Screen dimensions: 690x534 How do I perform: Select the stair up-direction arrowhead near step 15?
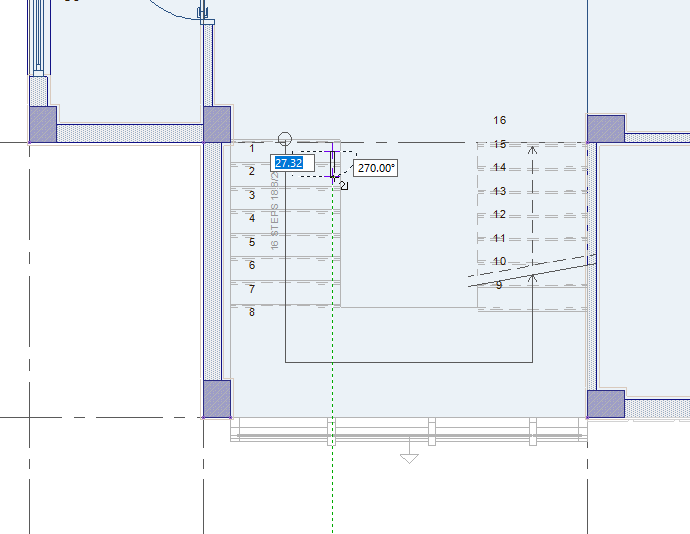click(532, 150)
